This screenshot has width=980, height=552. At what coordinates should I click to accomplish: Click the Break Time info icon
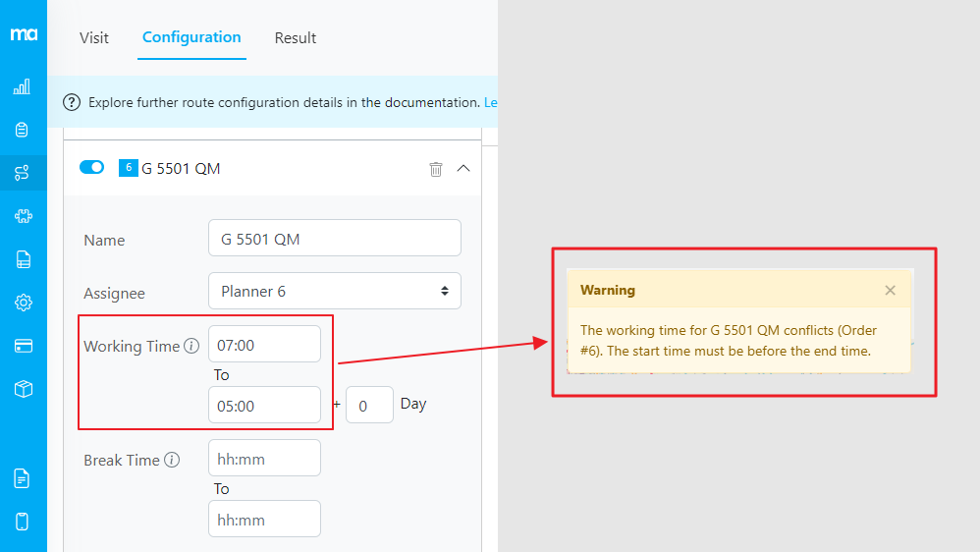pos(172,460)
